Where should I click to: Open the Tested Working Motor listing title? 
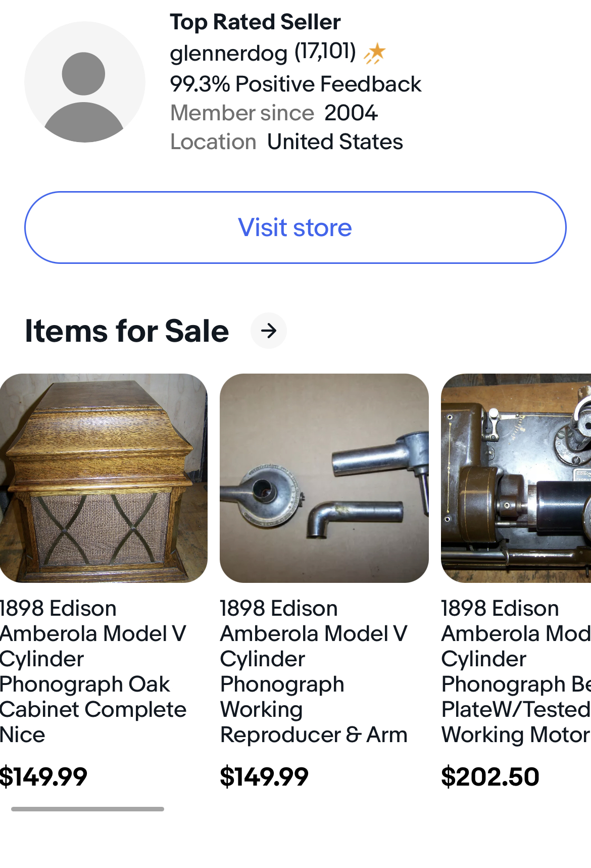tap(515, 671)
